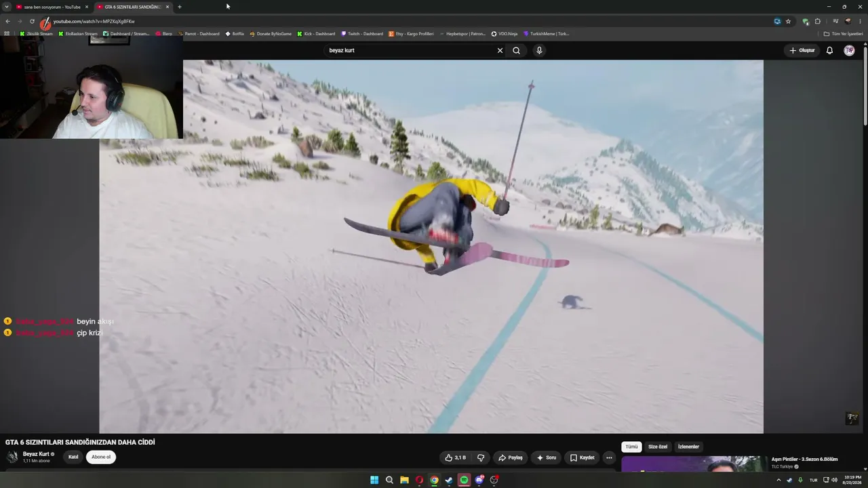Image resolution: width=868 pixels, height=488 pixels.
Task: Ask a question with Soru button
Action: point(546,457)
